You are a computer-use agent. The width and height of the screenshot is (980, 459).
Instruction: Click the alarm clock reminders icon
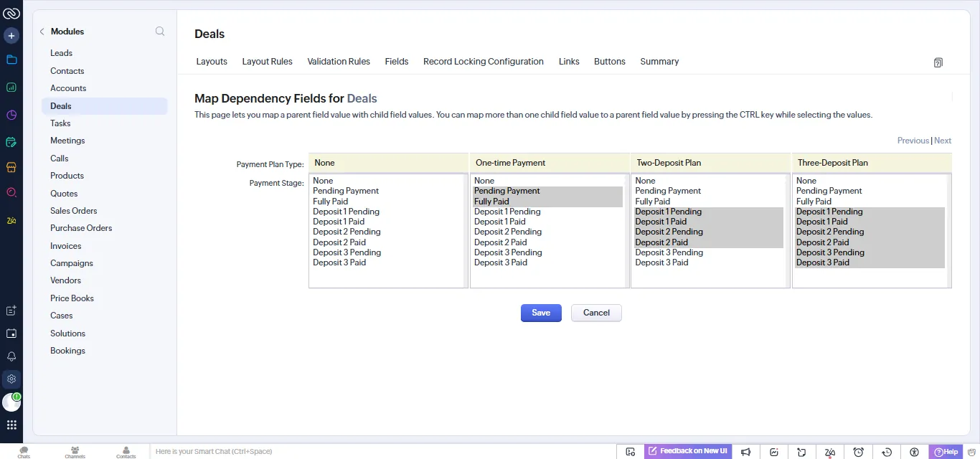pos(858,452)
